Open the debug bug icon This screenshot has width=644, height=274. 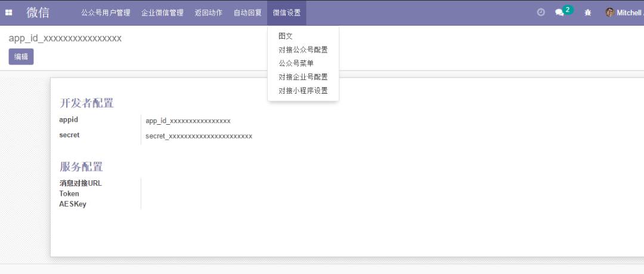pos(588,13)
